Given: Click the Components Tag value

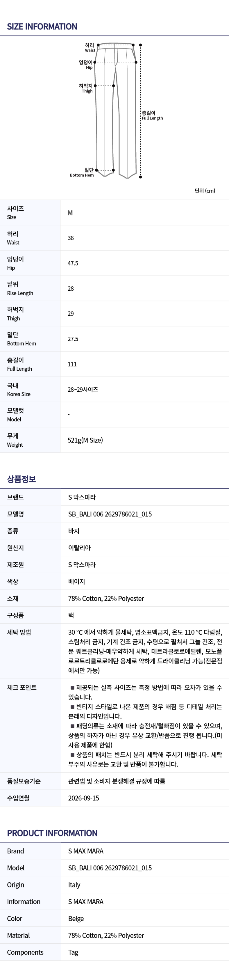Looking at the screenshot, I should point(73,952).
